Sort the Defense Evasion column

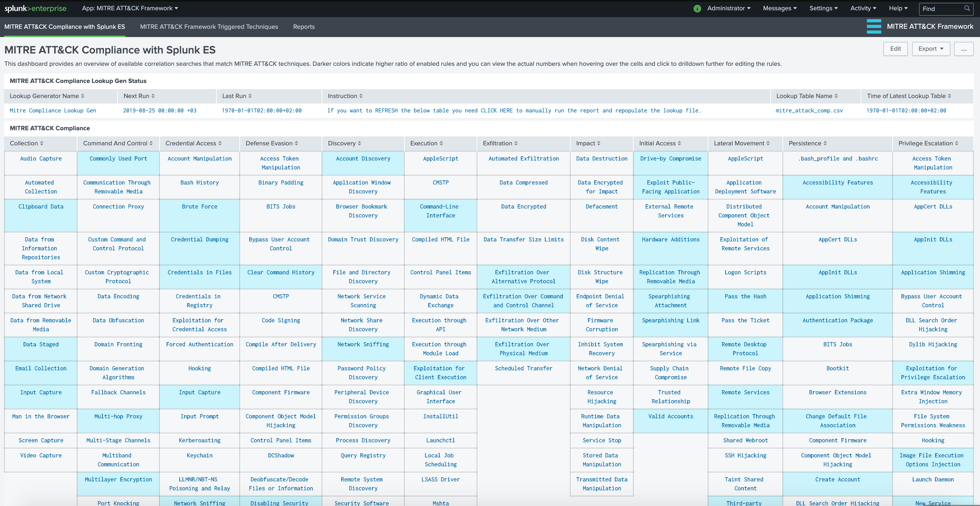272,143
